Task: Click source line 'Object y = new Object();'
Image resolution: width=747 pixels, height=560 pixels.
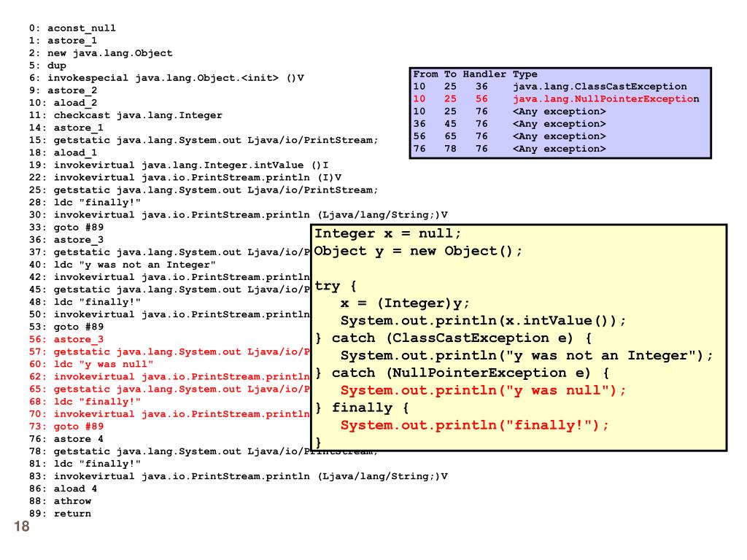Action: [x=418, y=251]
